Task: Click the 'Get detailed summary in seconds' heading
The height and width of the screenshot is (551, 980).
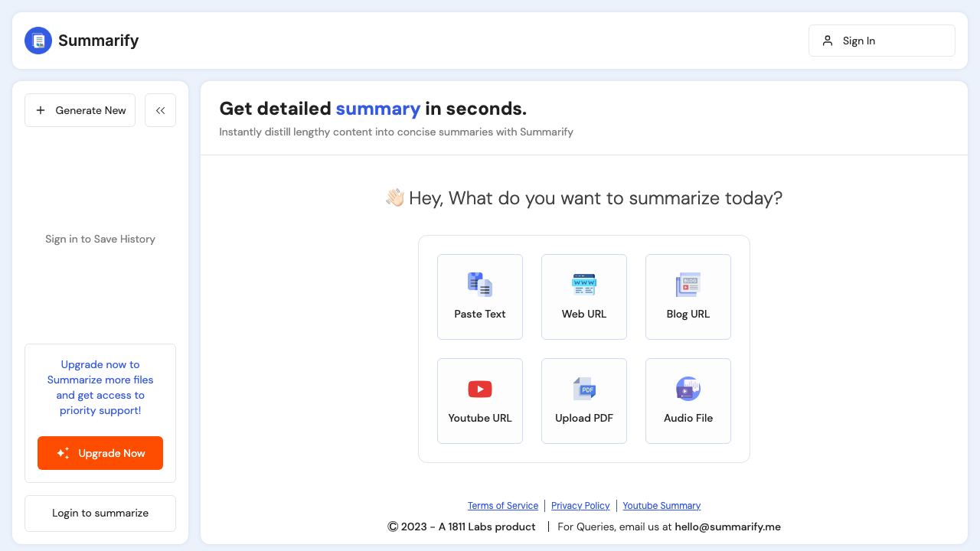Action: [x=373, y=109]
